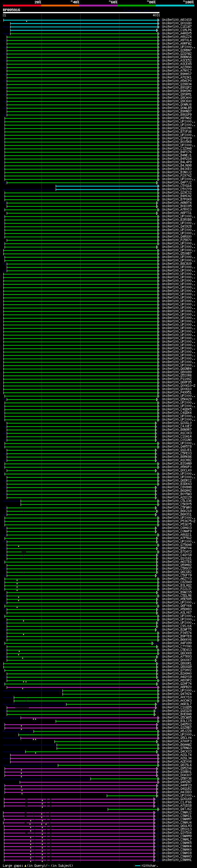The image size is (197, 868).
Task: Select the UniRef100_Q5BY36 entry
Action: (177, 778)
